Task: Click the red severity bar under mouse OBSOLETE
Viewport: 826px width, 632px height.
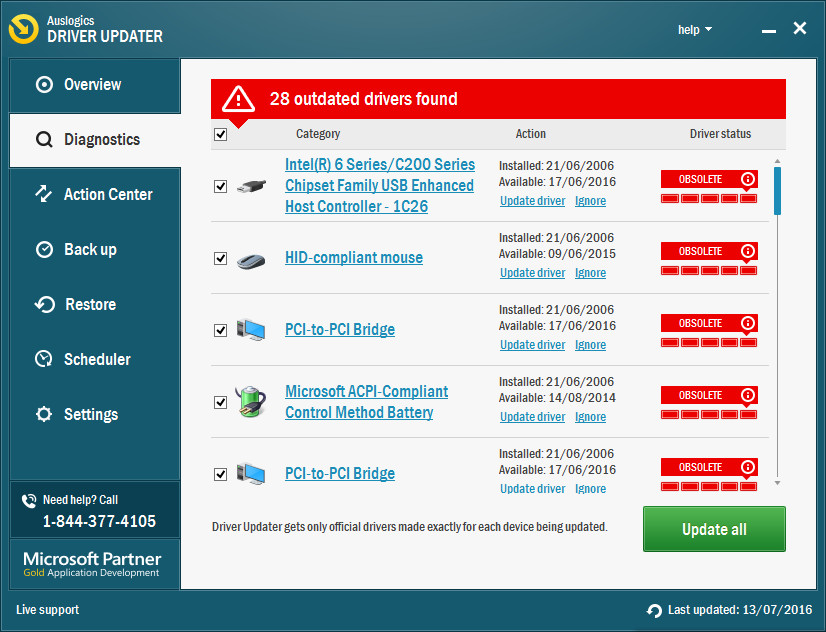Action: (x=709, y=271)
